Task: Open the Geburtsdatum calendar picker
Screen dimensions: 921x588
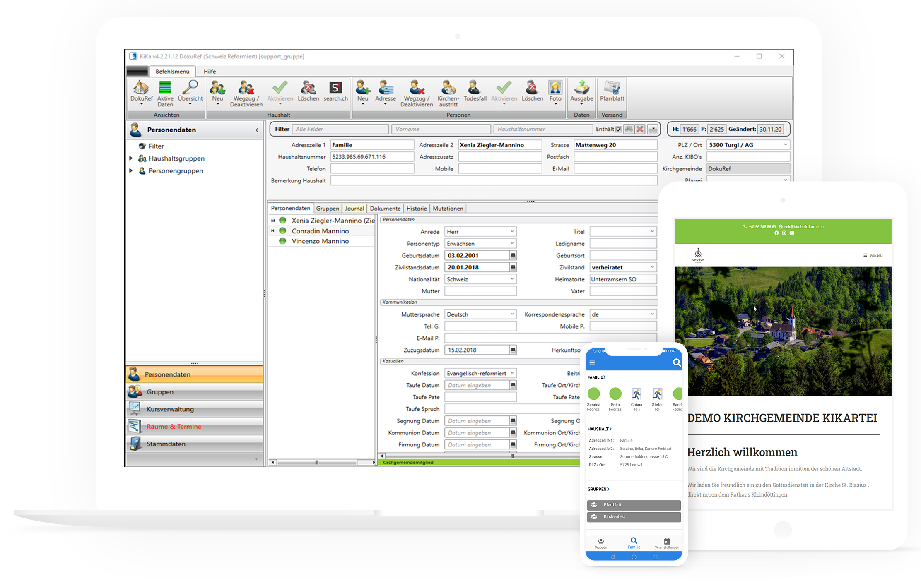Action: pyautogui.click(x=513, y=255)
